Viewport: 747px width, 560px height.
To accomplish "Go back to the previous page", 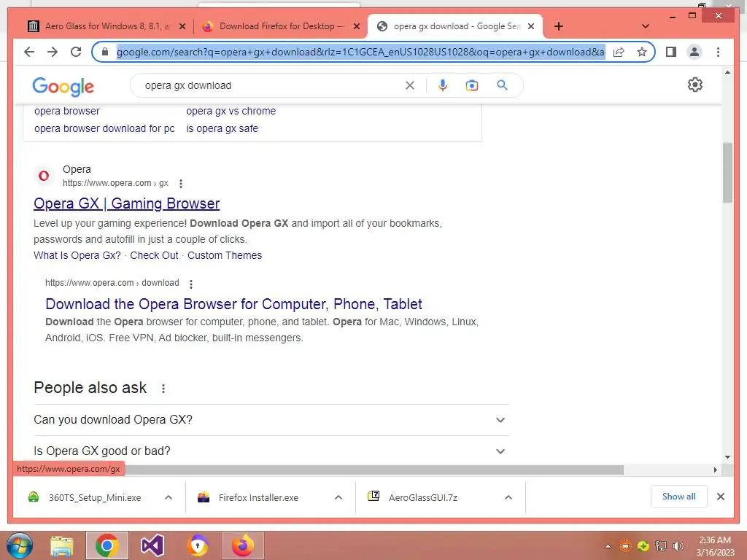I will tap(29, 52).
